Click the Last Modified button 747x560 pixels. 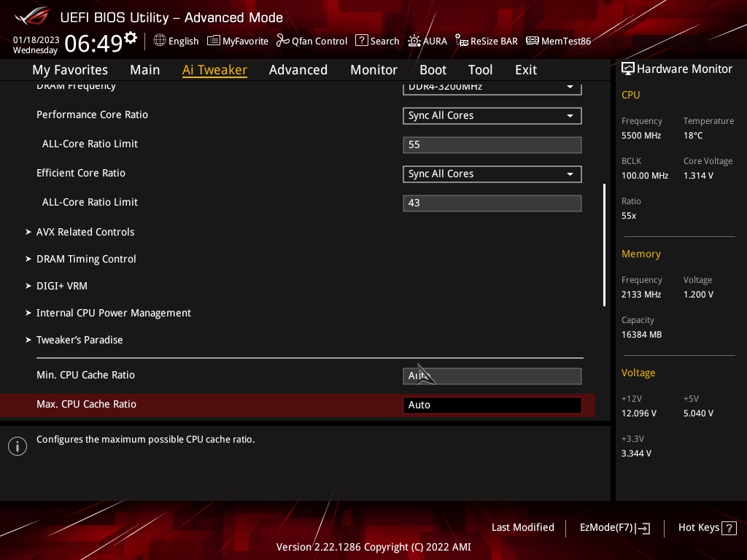pos(522,528)
